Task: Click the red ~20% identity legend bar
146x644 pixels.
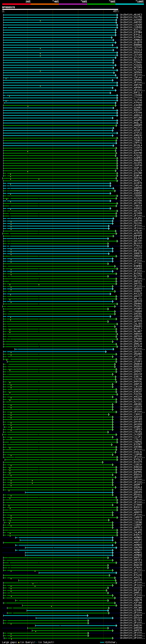Action: [16, 4]
